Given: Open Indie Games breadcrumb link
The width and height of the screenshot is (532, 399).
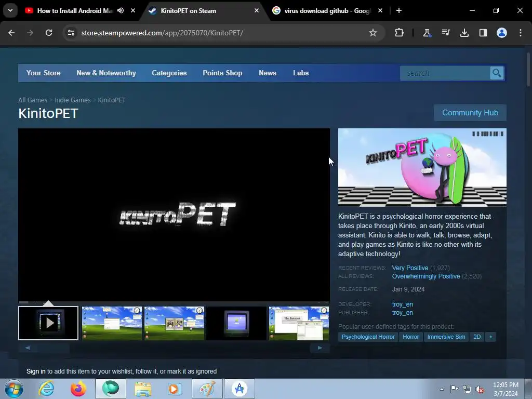Looking at the screenshot, I should pyautogui.click(x=73, y=100).
